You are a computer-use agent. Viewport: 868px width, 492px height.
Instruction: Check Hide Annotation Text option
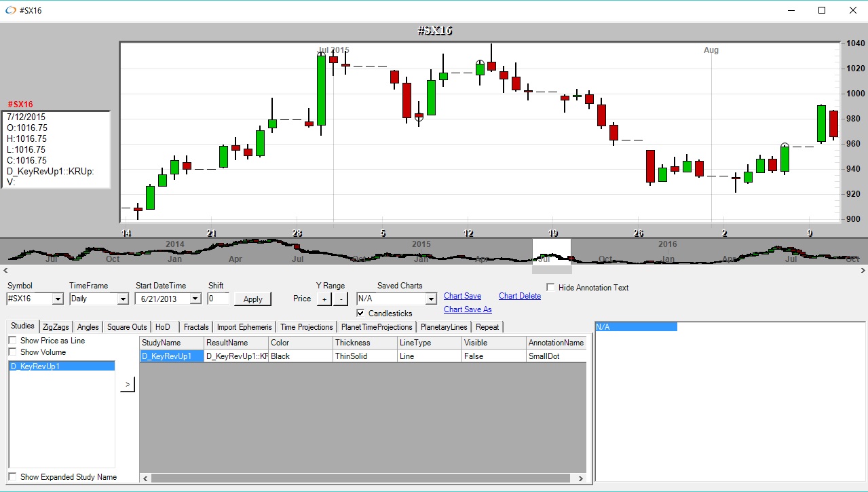point(550,287)
